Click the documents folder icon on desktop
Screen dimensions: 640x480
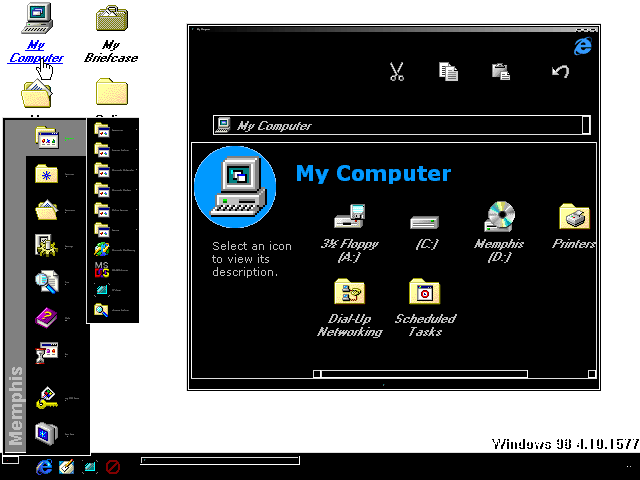click(36, 94)
